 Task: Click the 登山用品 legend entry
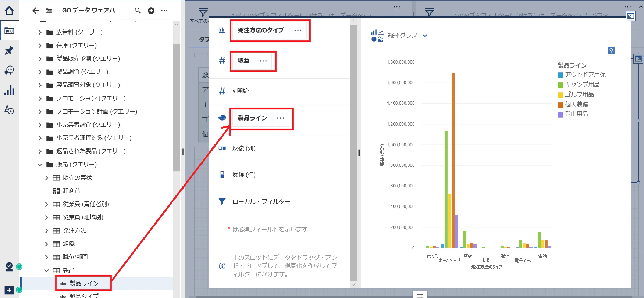(x=573, y=114)
